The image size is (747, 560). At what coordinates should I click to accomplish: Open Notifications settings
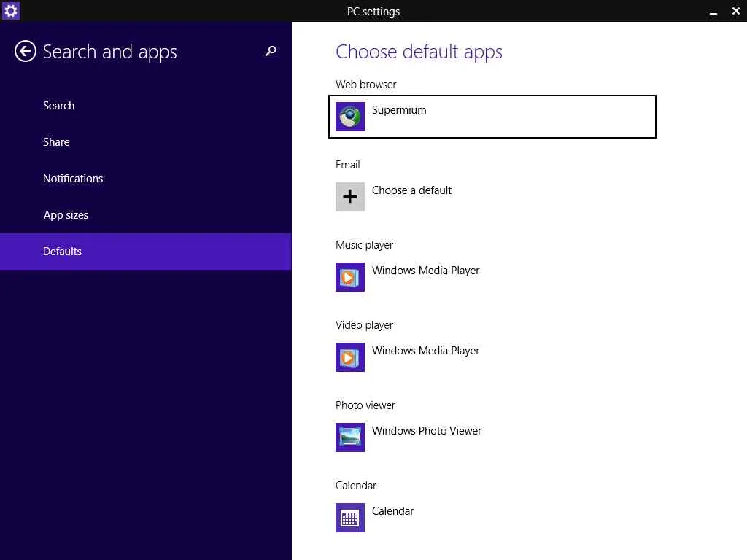pos(73,179)
